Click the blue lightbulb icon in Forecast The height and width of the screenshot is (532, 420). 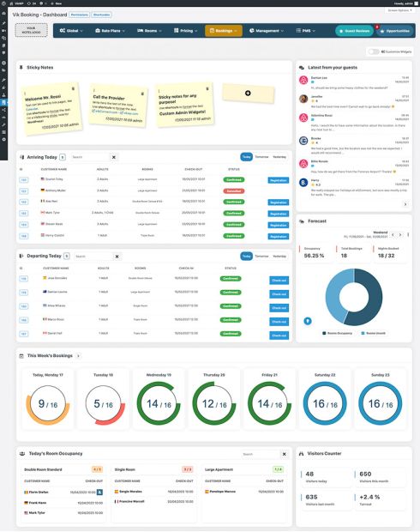[308, 321]
